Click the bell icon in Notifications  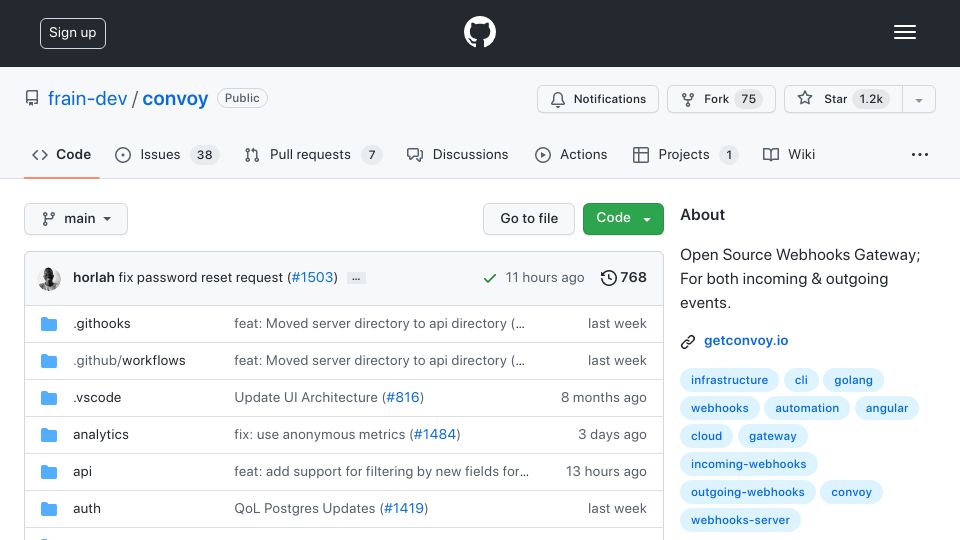point(558,99)
